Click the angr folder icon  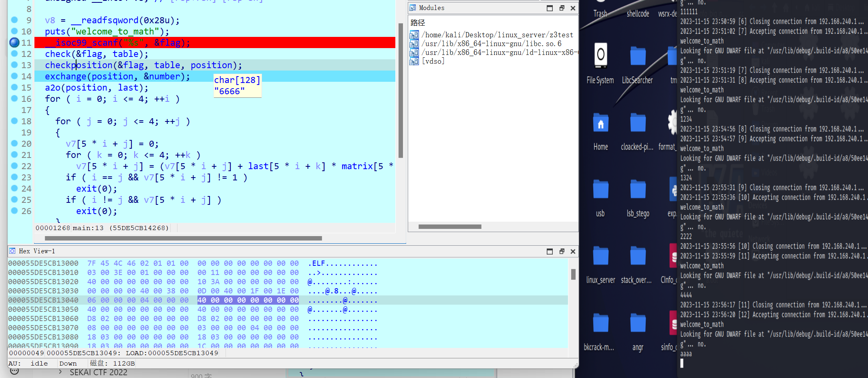638,324
